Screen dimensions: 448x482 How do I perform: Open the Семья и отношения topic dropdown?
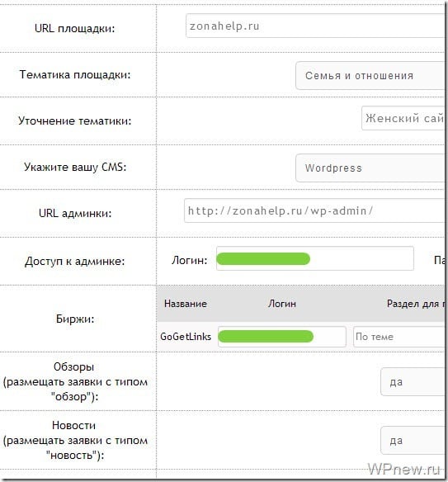[370, 76]
